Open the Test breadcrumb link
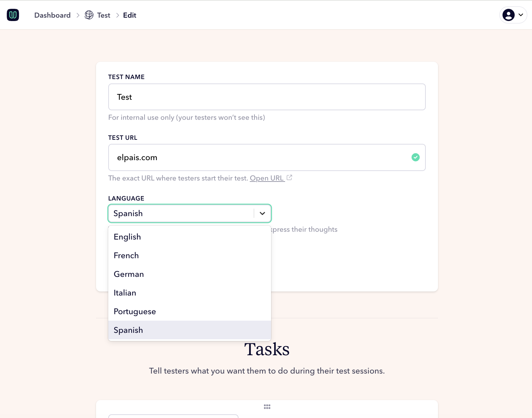This screenshot has height=418, width=532. tap(103, 15)
